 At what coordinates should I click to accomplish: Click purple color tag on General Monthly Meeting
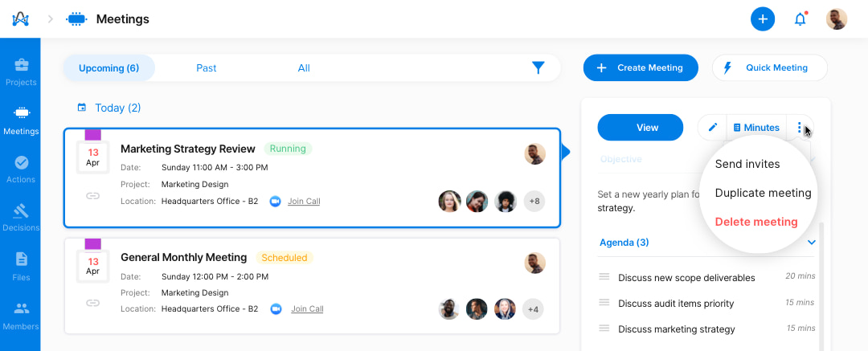[x=93, y=244]
